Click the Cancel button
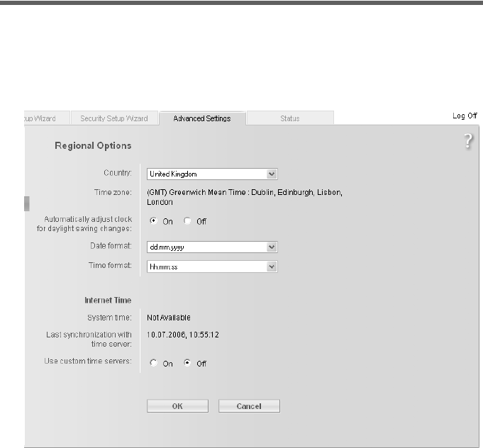 pos(249,406)
